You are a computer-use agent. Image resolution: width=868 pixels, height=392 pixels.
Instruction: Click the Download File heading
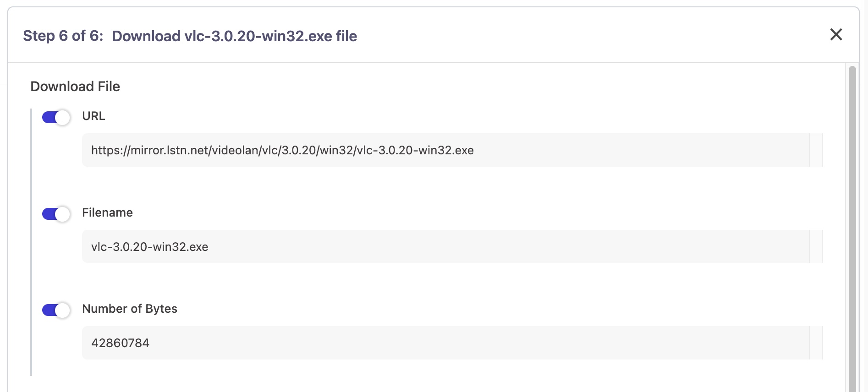[x=76, y=86]
